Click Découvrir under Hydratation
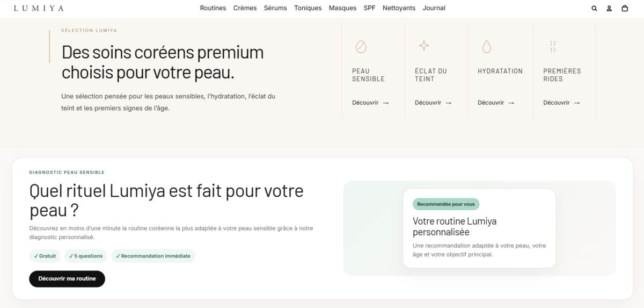This screenshot has height=308, width=644. (496, 103)
